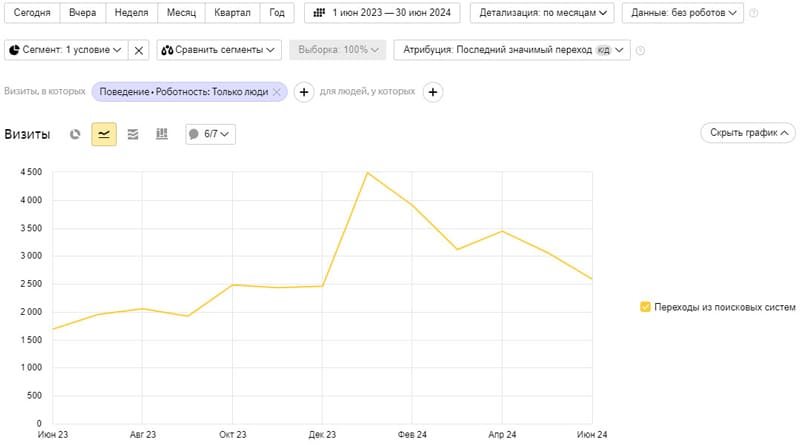Viewport: 800px width, 444px height.
Task: Add a visit condition with the plus button
Action: tap(304, 92)
